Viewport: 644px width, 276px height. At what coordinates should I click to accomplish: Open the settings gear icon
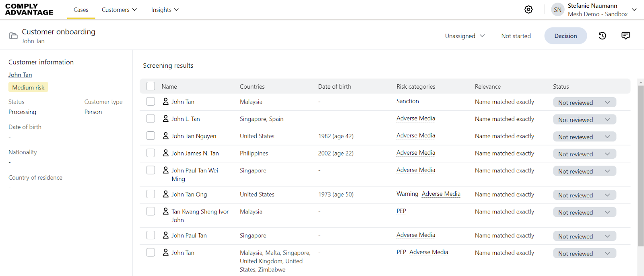coord(528,10)
